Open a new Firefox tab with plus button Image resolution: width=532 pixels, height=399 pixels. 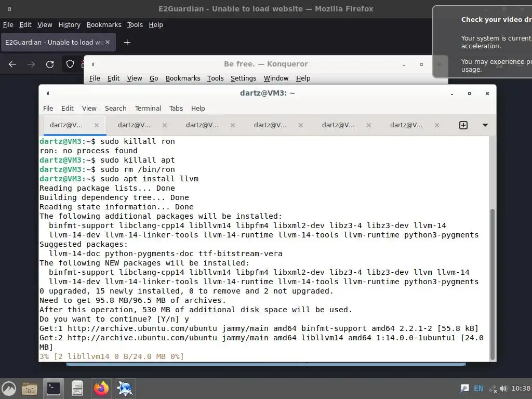[127, 43]
